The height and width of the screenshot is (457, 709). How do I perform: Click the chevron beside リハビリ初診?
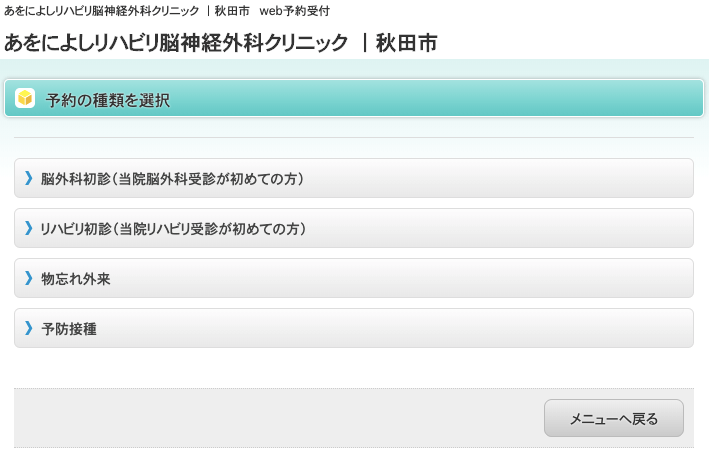[x=29, y=228]
